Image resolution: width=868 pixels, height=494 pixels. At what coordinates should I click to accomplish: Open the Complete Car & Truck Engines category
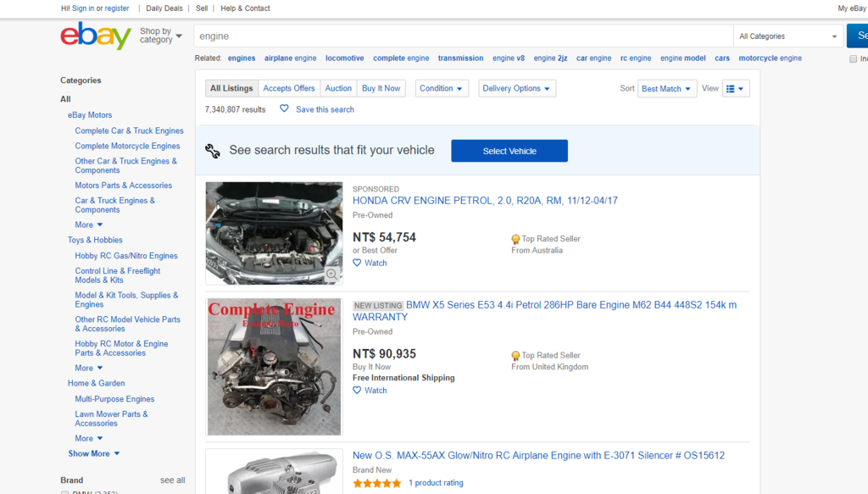(x=129, y=130)
